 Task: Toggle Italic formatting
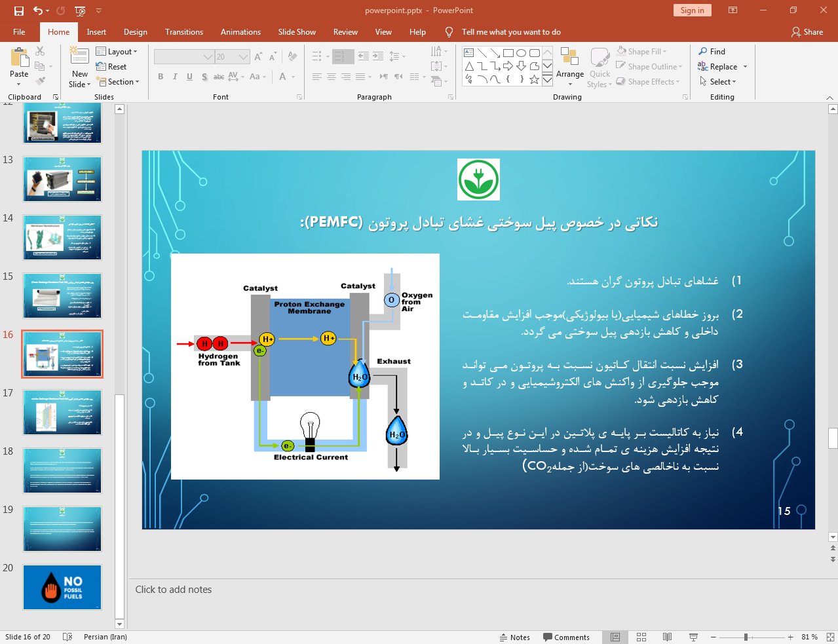pyautogui.click(x=175, y=77)
